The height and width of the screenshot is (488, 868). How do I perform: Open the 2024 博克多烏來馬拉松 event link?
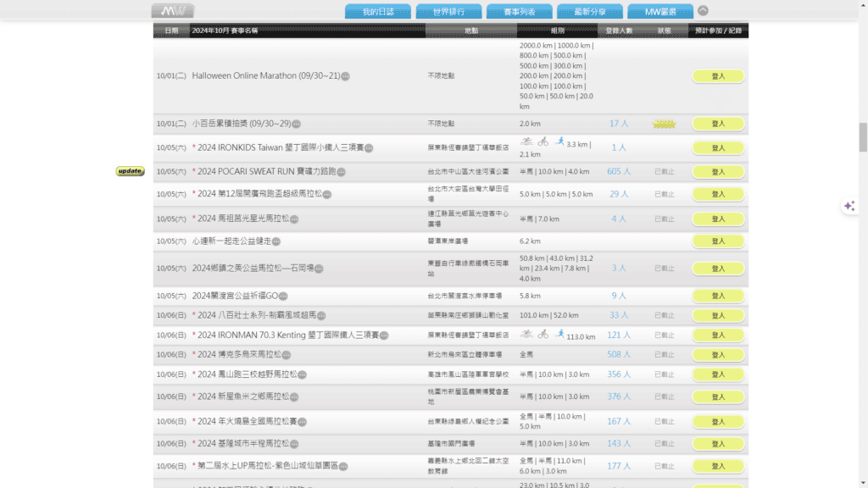tap(239, 354)
